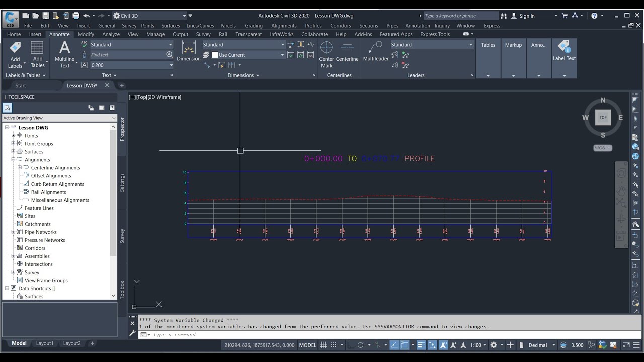Click the Pan hand icon in navigation bar
Viewport: 644px width, 362px height.
coord(621,190)
